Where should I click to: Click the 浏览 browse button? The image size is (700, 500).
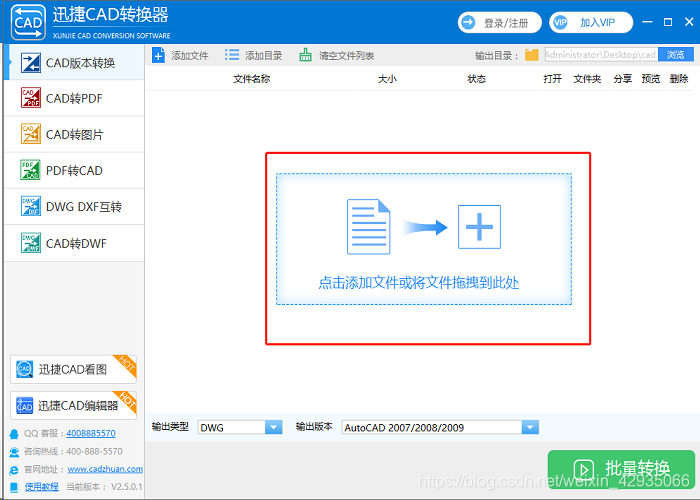pos(676,54)
